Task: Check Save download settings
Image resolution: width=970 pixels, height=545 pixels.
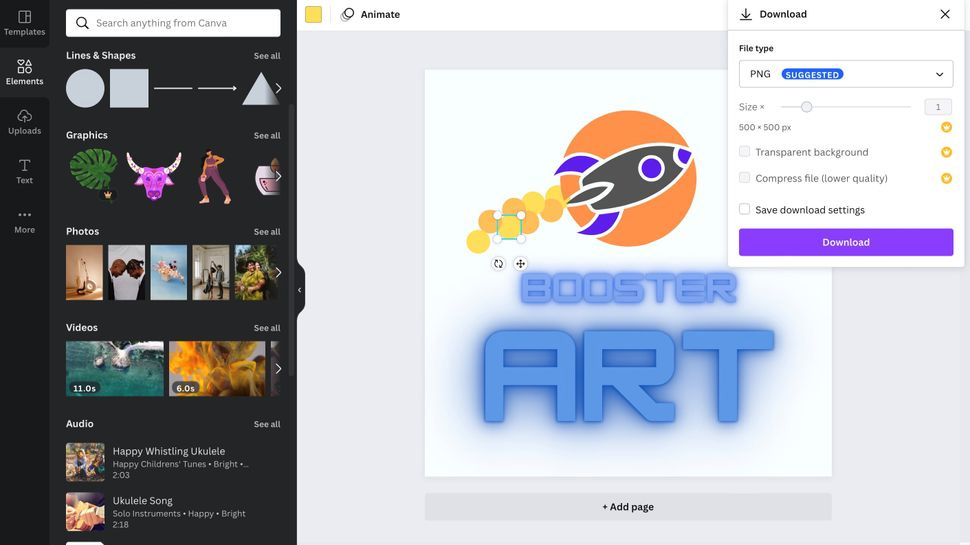Action: coord(744,210)
